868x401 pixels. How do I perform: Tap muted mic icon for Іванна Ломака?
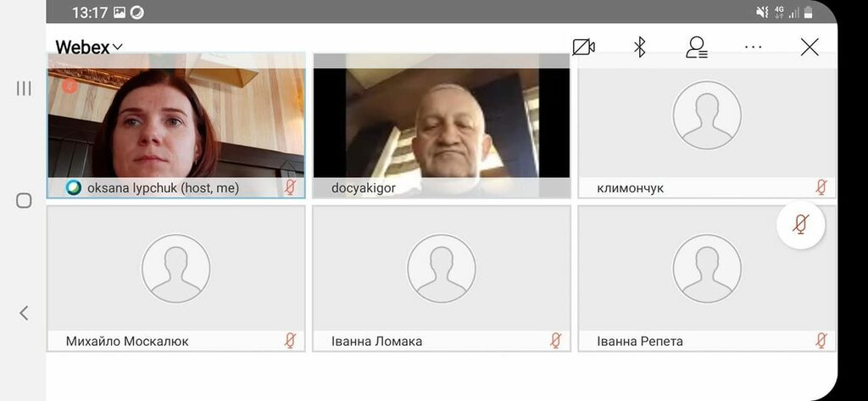click(x=555, y=341)
